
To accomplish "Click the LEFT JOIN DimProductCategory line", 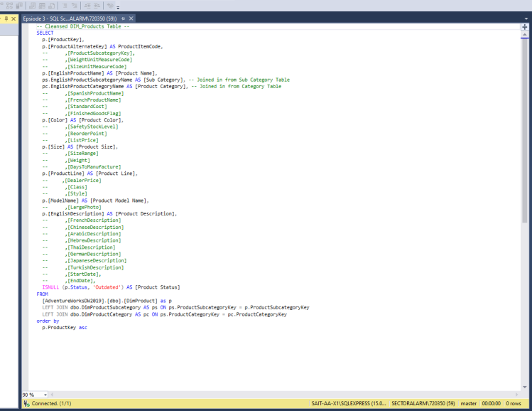I will point(165,314).
